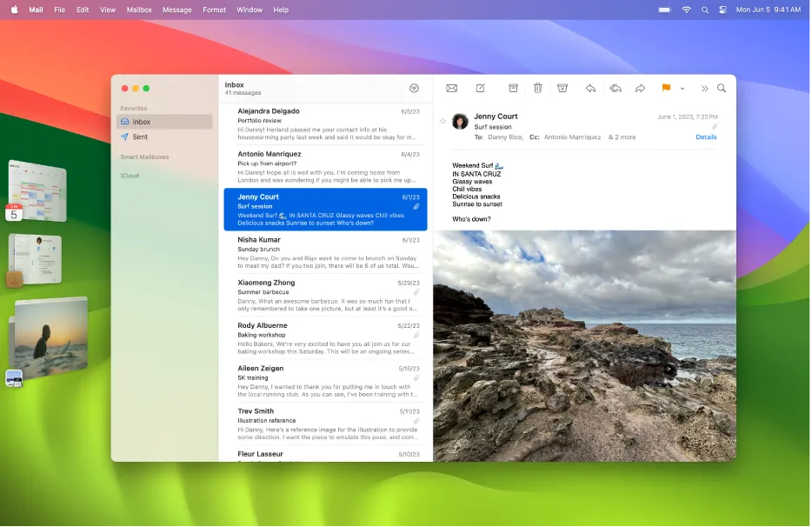Screen dimensions: 812x527
Task: Open Trev Smith's Illustration reference email
Action: click(326, 425)
